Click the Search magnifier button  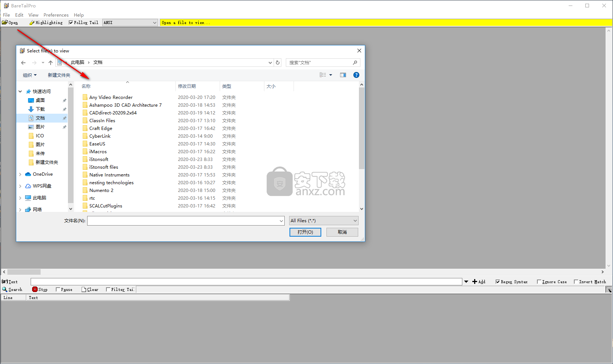coord(12,289)
